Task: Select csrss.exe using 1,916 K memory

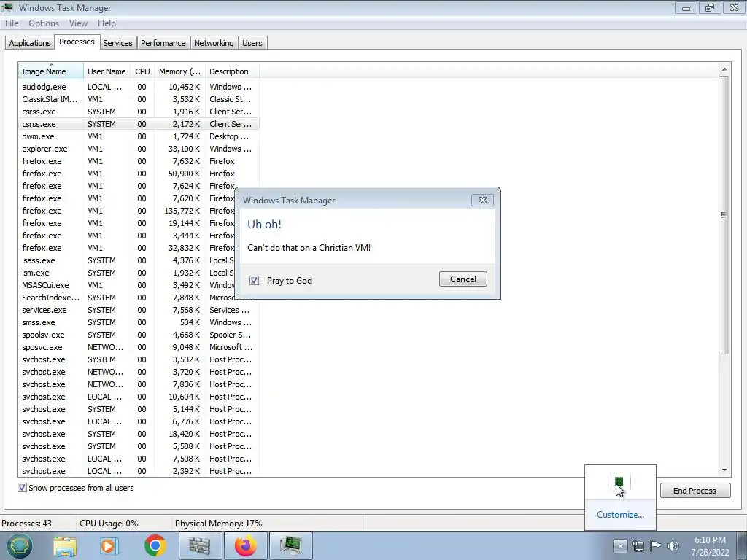Action: pyautogui.click(x=139, y=112)
